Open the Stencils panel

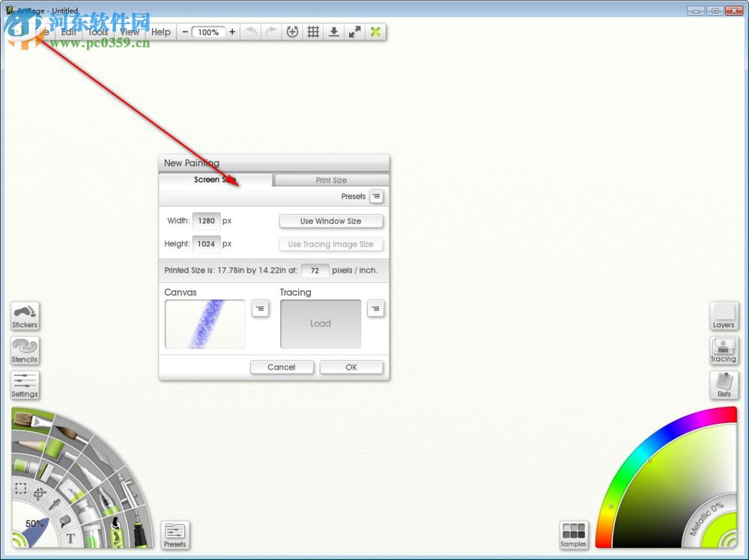pos(25,351)
